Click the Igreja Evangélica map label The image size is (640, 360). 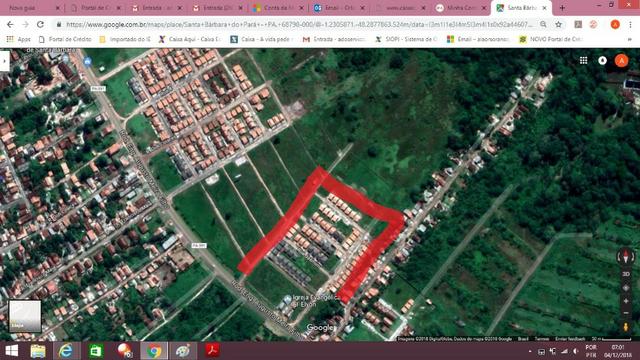(315, 300)
